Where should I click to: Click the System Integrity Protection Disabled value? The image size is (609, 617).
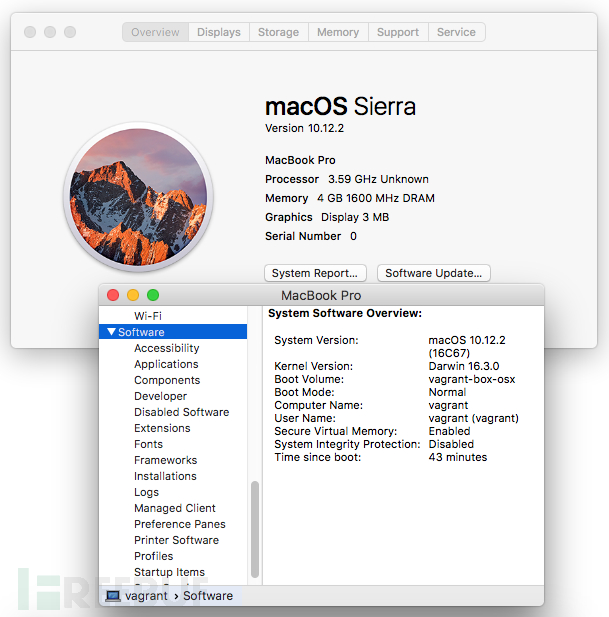(451, 444)
